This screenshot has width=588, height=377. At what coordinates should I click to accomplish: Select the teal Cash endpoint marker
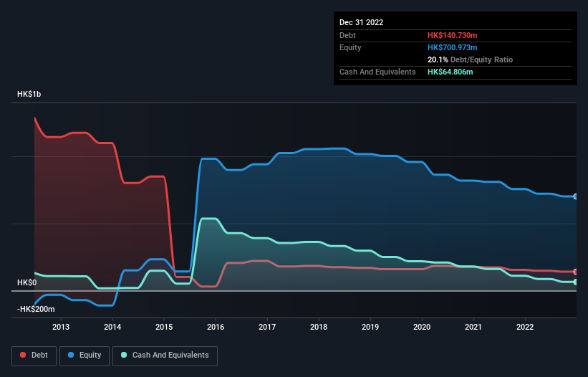point(576,282)
